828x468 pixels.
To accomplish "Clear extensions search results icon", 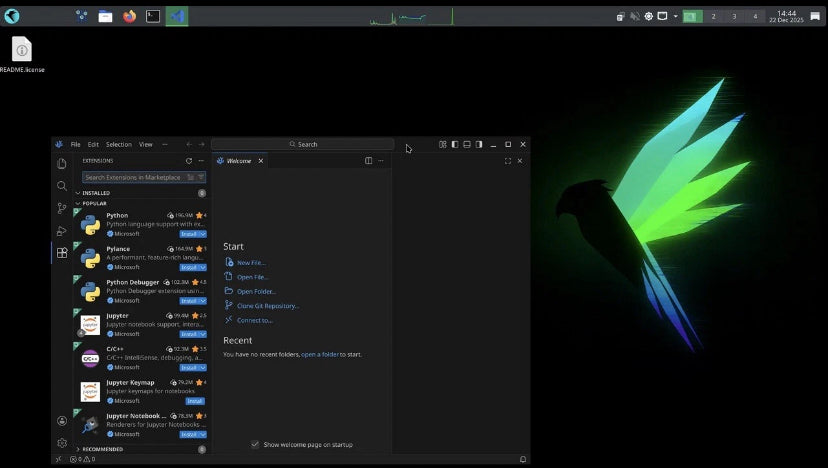I will click(191, 177).
